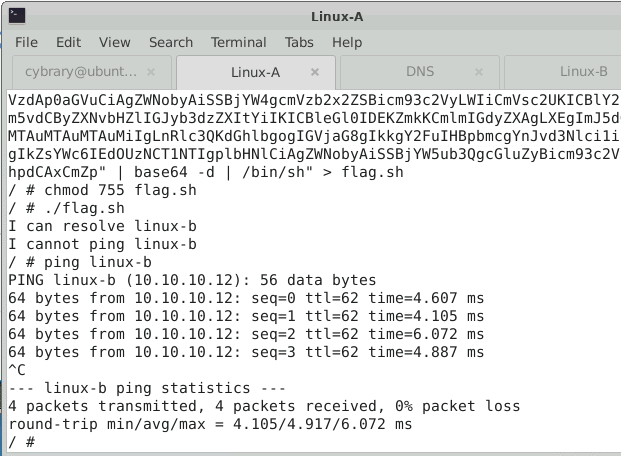This screenshot has height=456, width=621.
Task: Open the Tabs menu
Action: pyautogui.click(x=299, y=42)
